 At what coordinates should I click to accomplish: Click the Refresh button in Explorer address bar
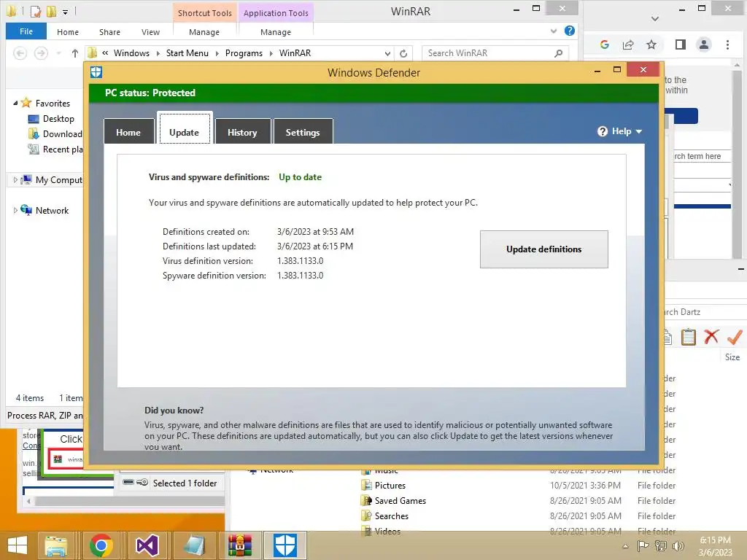click(403, 53)
